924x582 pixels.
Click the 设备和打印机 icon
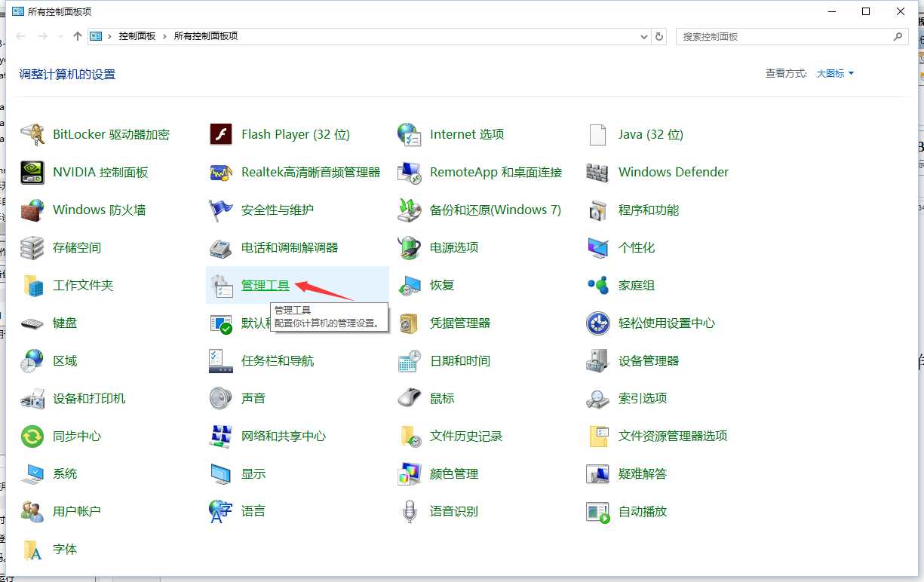click(x=32, y=398)
